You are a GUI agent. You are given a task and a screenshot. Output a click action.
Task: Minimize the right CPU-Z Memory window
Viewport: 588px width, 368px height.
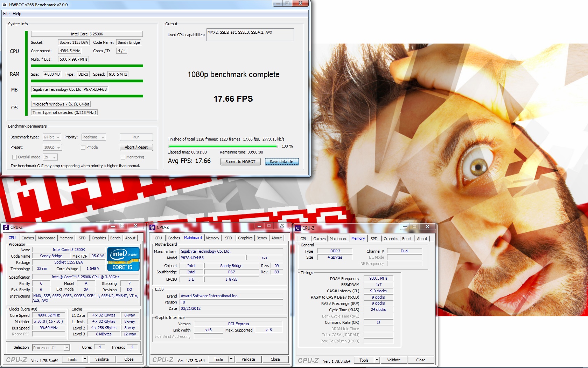pyautogui.click(x=405, y=227)
